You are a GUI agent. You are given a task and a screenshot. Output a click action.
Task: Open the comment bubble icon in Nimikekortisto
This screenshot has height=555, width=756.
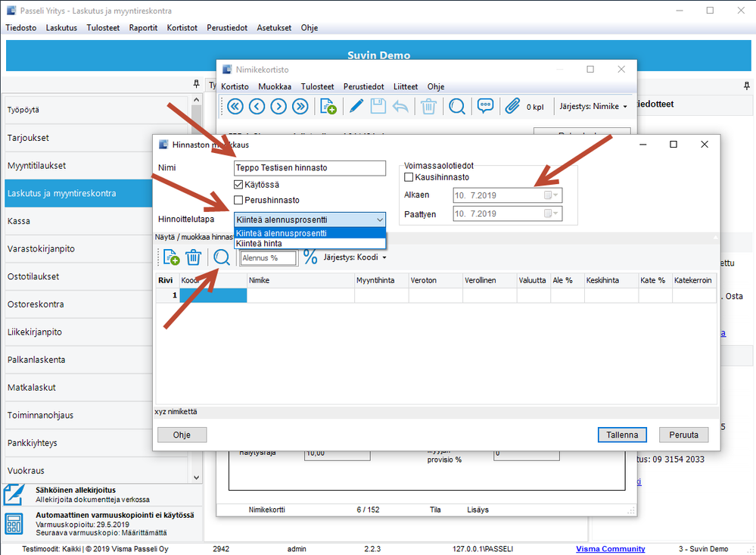485,106
